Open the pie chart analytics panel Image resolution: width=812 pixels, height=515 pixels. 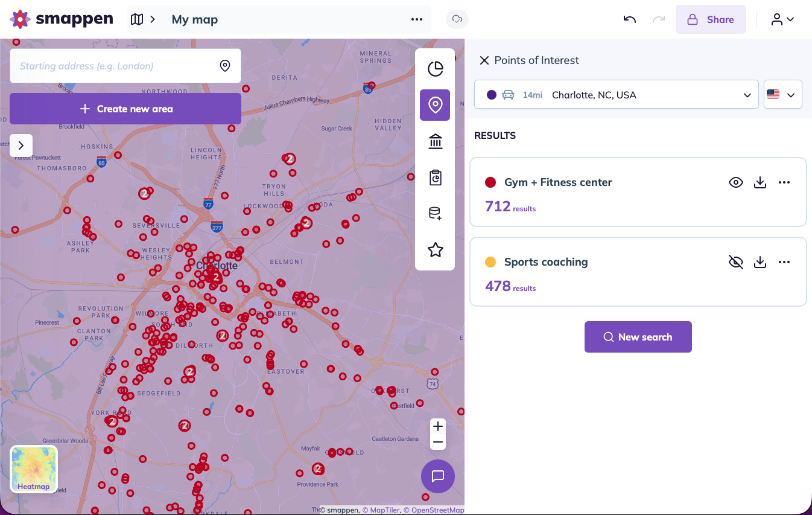pyautogui.click(x=436, y=69)
